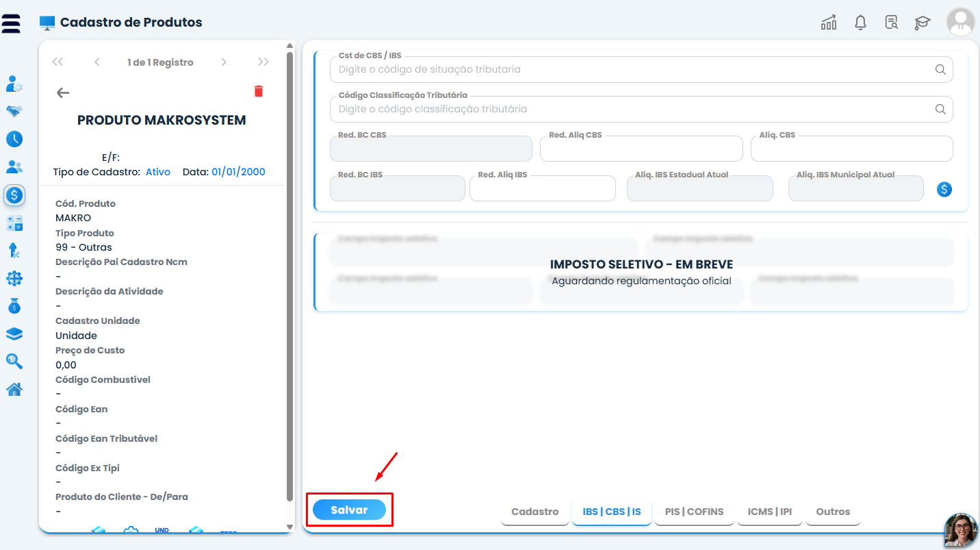980x550 pixels.
Task: Click the 'Cadastro de Produtos' page title
Action: [131, 22]
